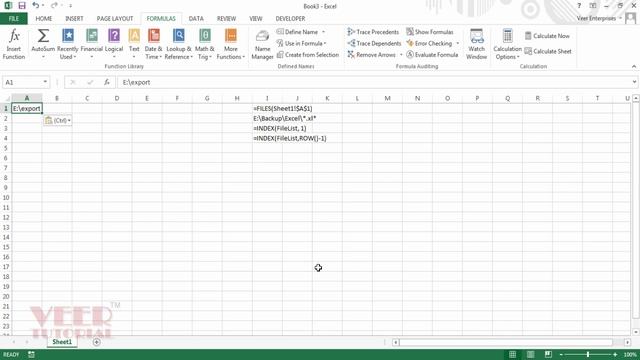640x360 pixels.
Task: Expand the Error Checking dropdown arrow
Action: pos(458,43)
